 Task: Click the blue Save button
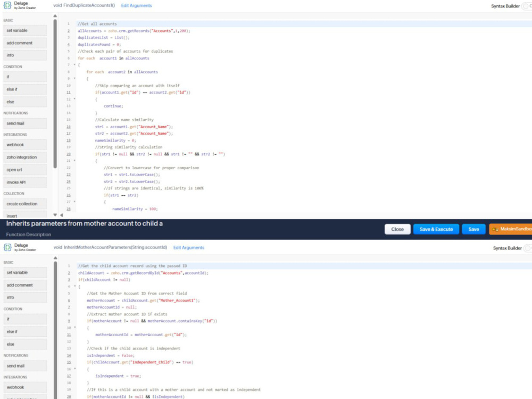click(473, 229)
